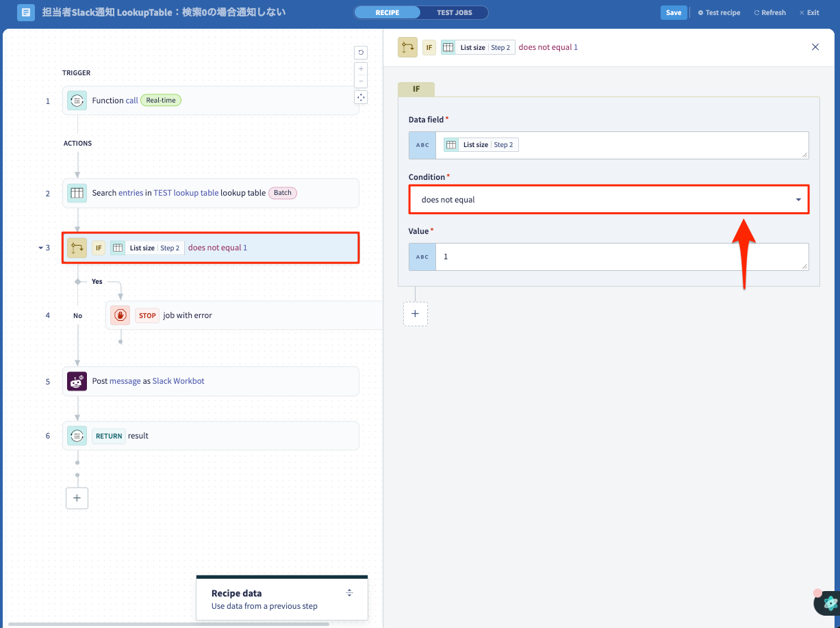Click Test recipe
Image resolution: width=840 pixels, height=628 pixels.
[x=719, y=12]
